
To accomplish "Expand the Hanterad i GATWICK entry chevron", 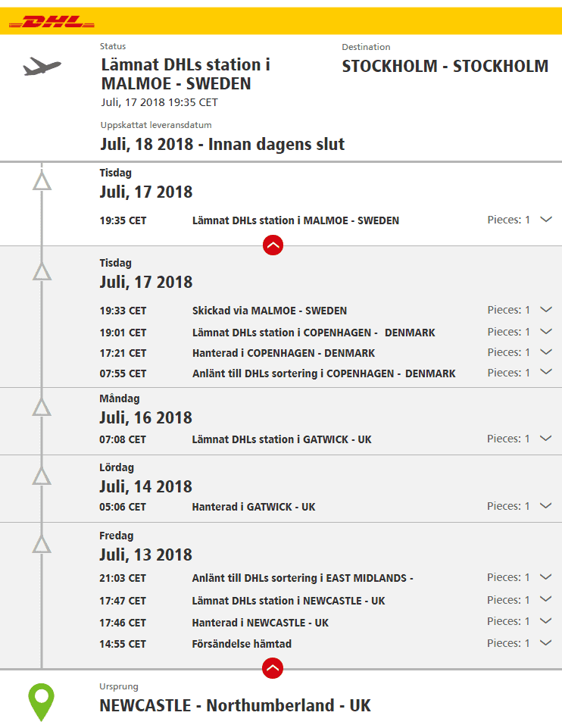I will click(546, 505).
